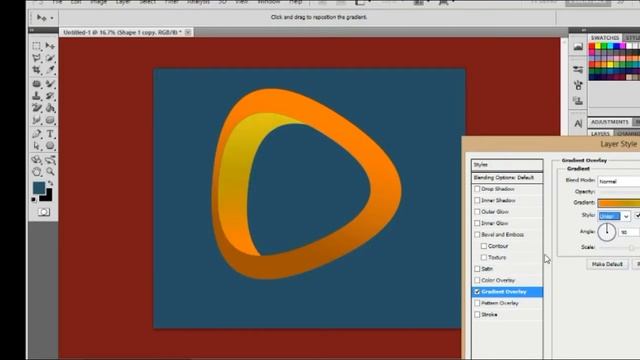Select the Pen tool

tap(37, 134)
